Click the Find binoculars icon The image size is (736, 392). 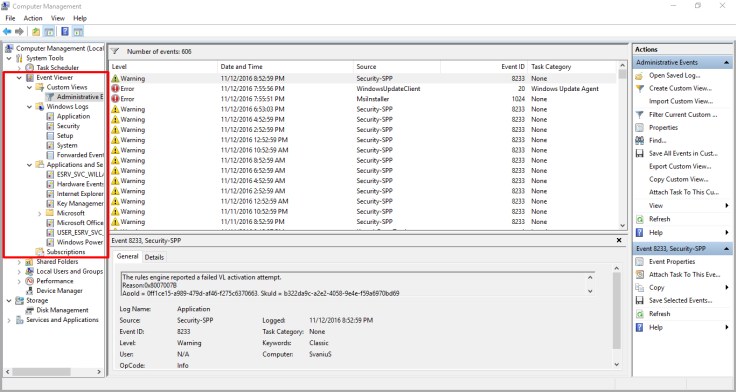(x=639, y=140)
